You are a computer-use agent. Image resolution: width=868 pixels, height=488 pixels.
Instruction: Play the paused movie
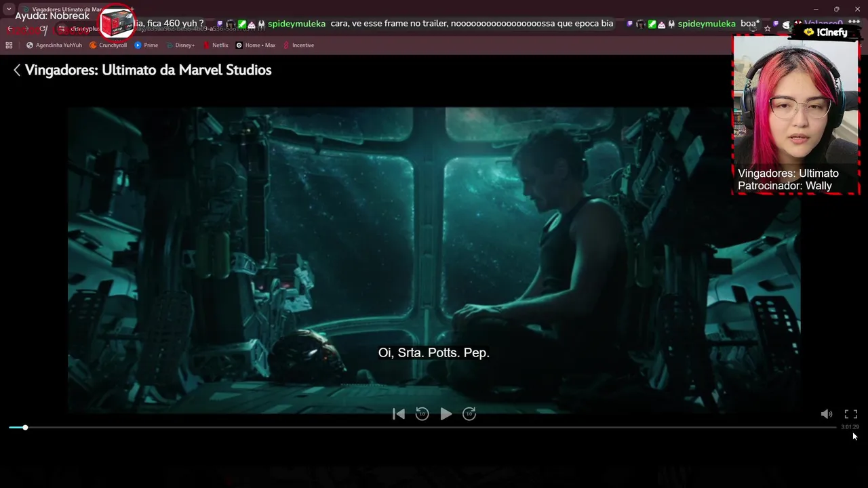pos(446,413)
